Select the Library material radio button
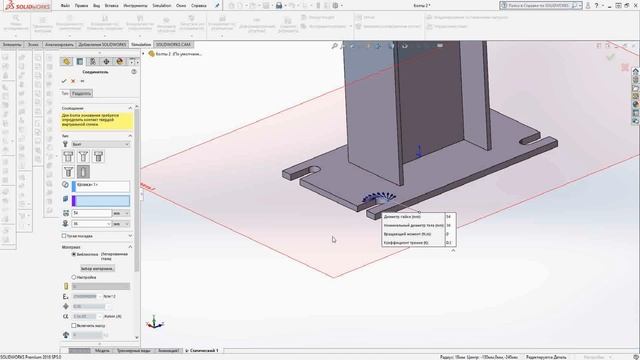The image size is (640, 360). tap(74, 254)
